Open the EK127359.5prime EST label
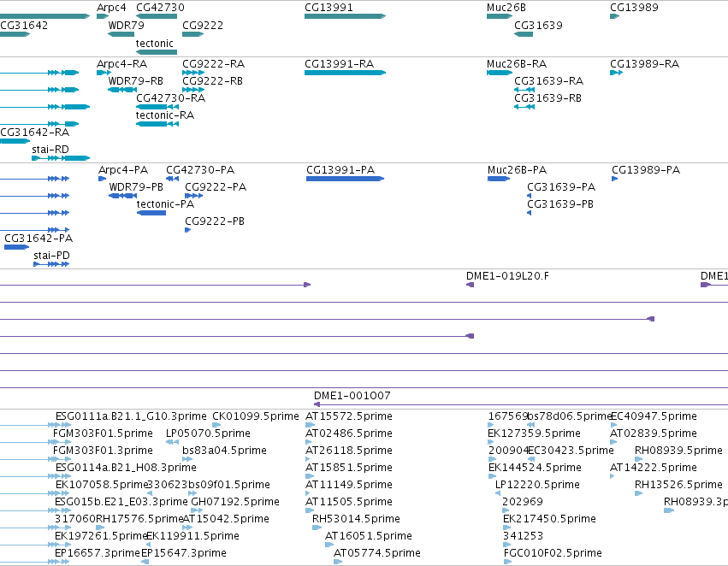Image resolution: width=728 pixels, height=566 pixels. coord(535,433)
